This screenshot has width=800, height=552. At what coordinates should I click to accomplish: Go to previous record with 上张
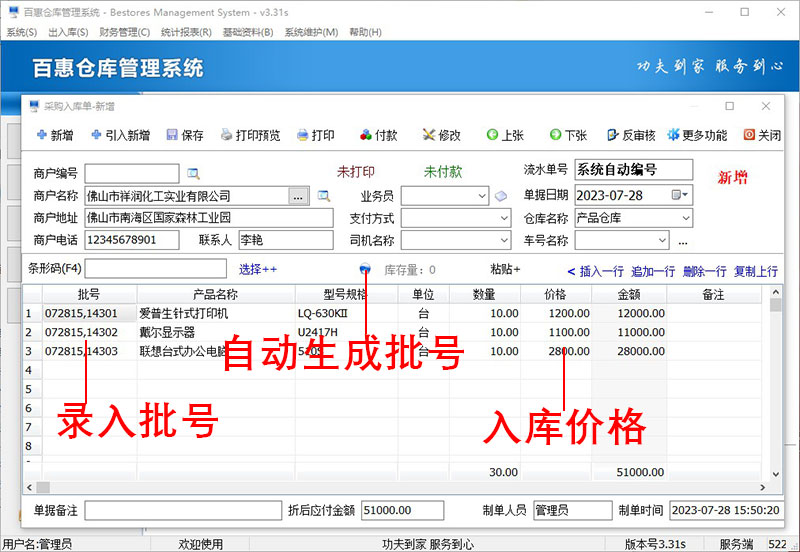(x=492, y=135)
